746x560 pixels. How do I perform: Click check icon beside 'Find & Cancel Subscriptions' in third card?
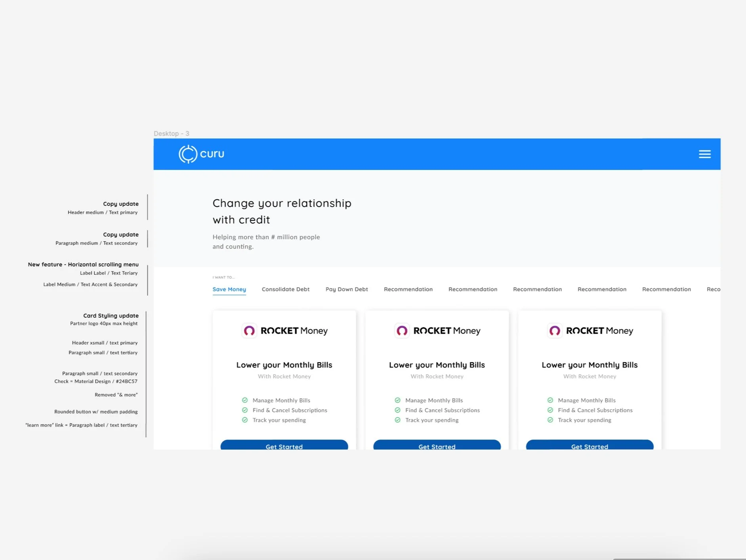tap(550, 410)
